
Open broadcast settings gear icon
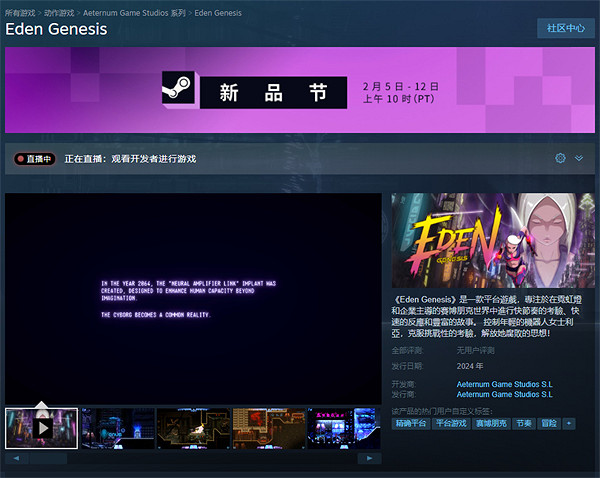pos(560,159)
